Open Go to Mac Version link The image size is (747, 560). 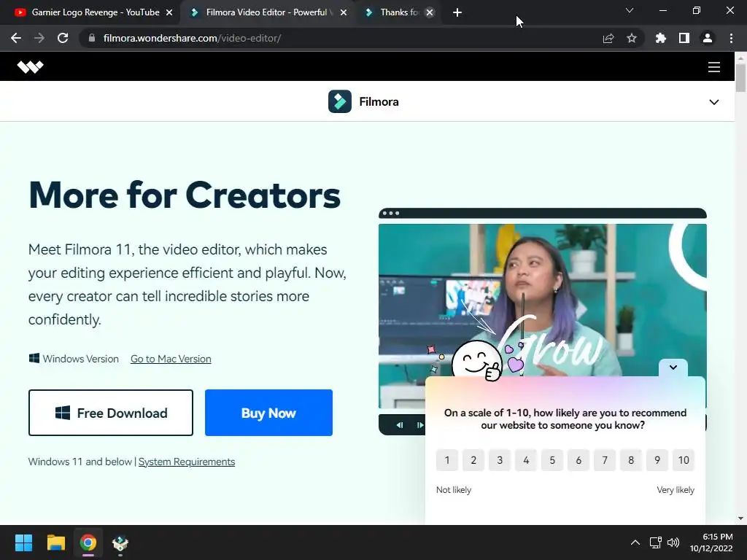click(x=171, y=359)
